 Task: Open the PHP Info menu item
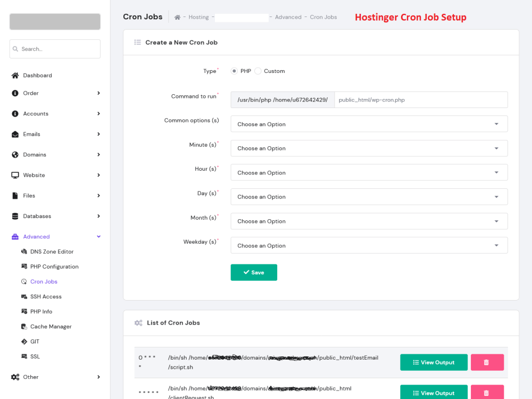tap(41, 311)
